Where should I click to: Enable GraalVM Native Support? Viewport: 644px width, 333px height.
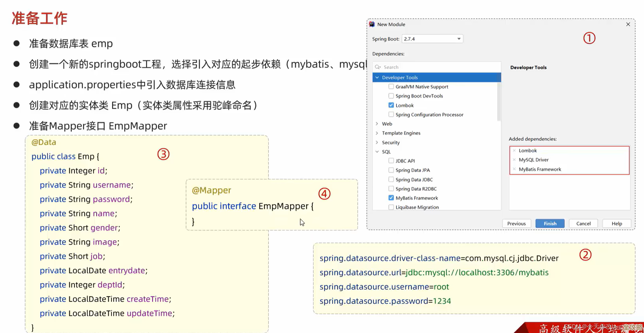point(391,86)
